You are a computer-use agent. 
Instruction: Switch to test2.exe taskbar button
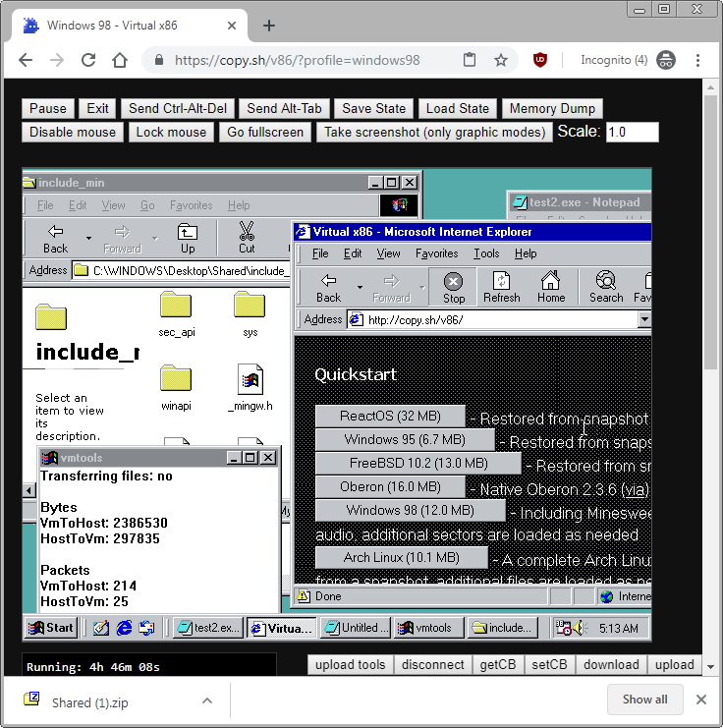208,628
